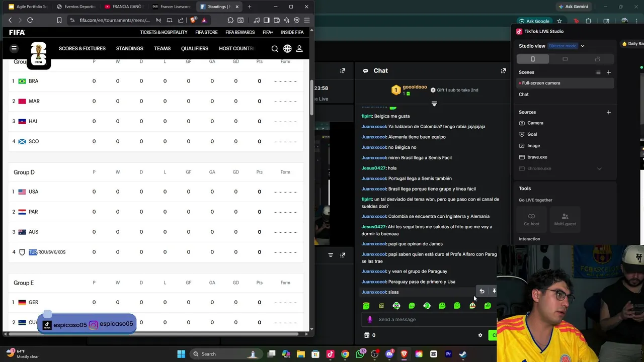Reply to Juanxxocol's 'sisas' message
The width and height of the screenshot is (644, 362).
(482, 291)
